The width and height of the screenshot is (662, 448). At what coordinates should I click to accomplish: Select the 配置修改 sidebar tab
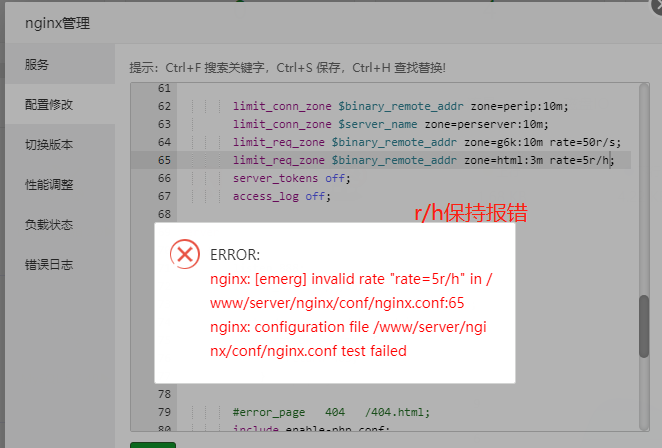pyautogui.click(x=60, y=104)
